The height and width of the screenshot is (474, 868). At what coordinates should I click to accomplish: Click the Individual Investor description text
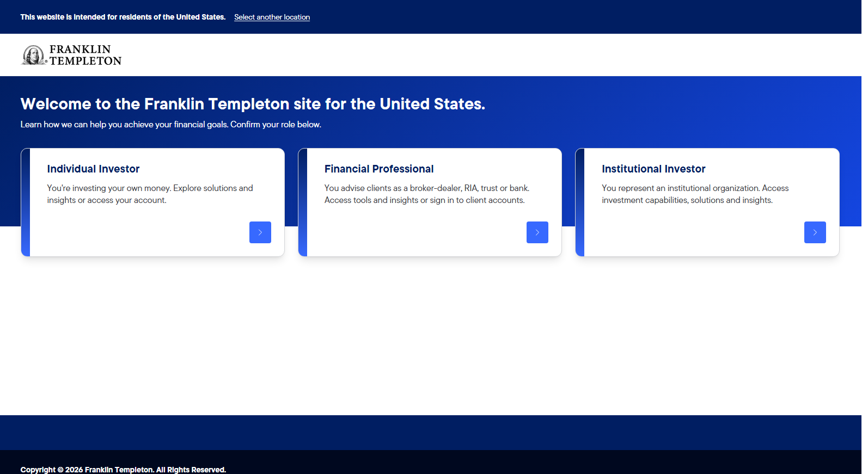[x=150, y=194]
